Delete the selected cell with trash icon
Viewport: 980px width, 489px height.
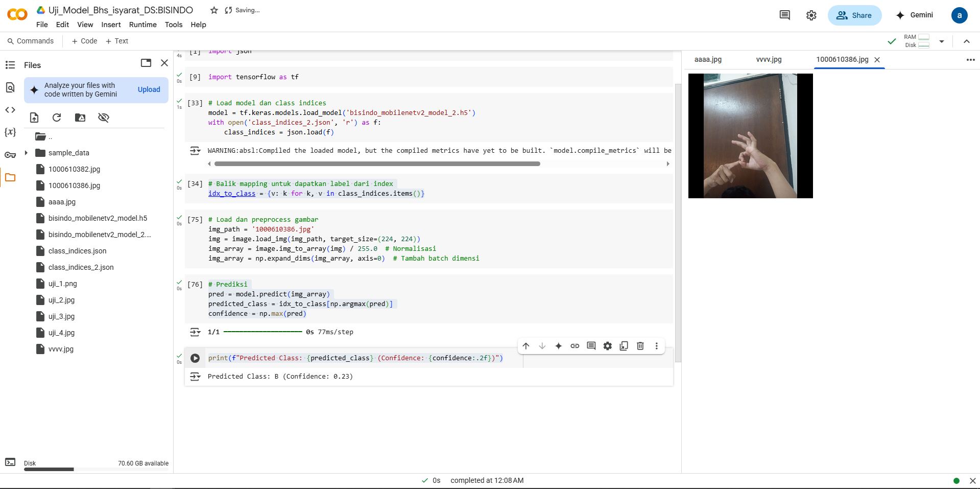(640, 346)
